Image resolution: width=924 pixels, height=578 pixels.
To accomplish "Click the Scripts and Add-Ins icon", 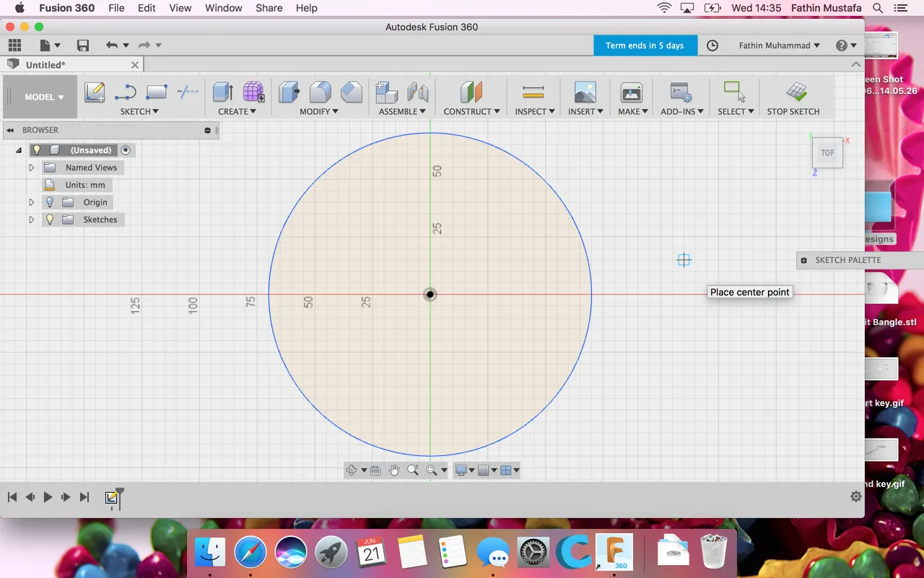I will pos(681,92).
